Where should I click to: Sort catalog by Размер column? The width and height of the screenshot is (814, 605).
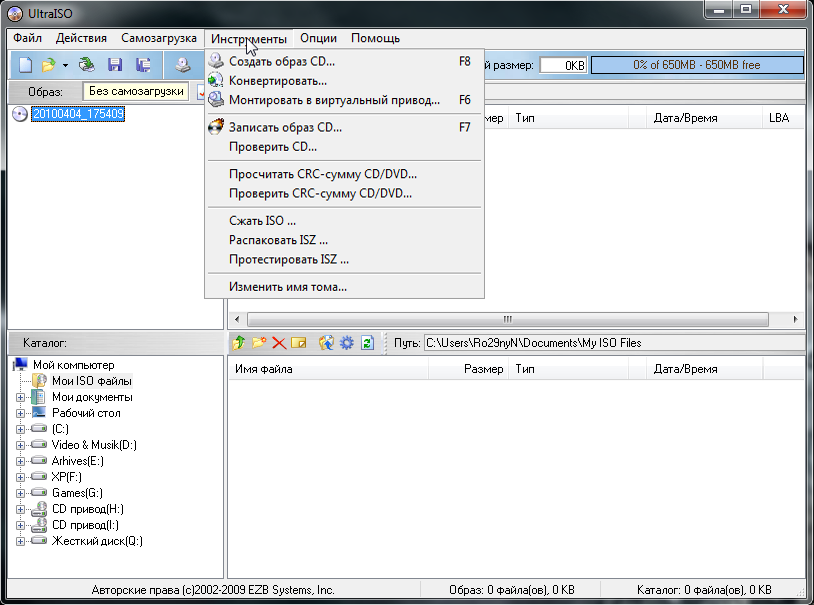[468, 369]
